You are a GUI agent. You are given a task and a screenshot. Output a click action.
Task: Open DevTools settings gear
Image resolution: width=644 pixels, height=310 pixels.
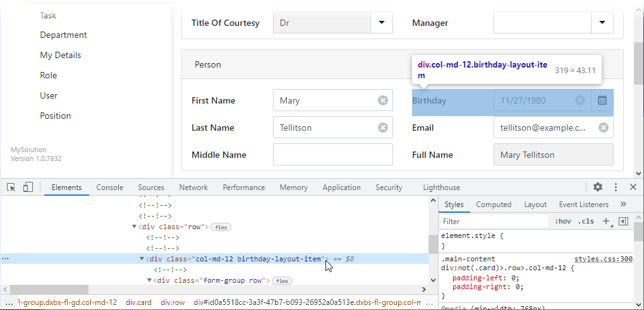[x=598, y=187]
